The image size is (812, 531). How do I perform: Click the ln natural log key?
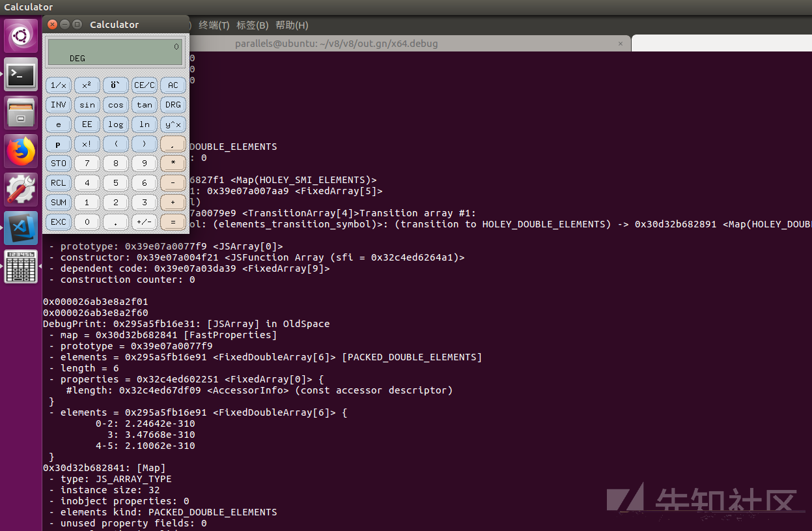click(x=145, y=124)
